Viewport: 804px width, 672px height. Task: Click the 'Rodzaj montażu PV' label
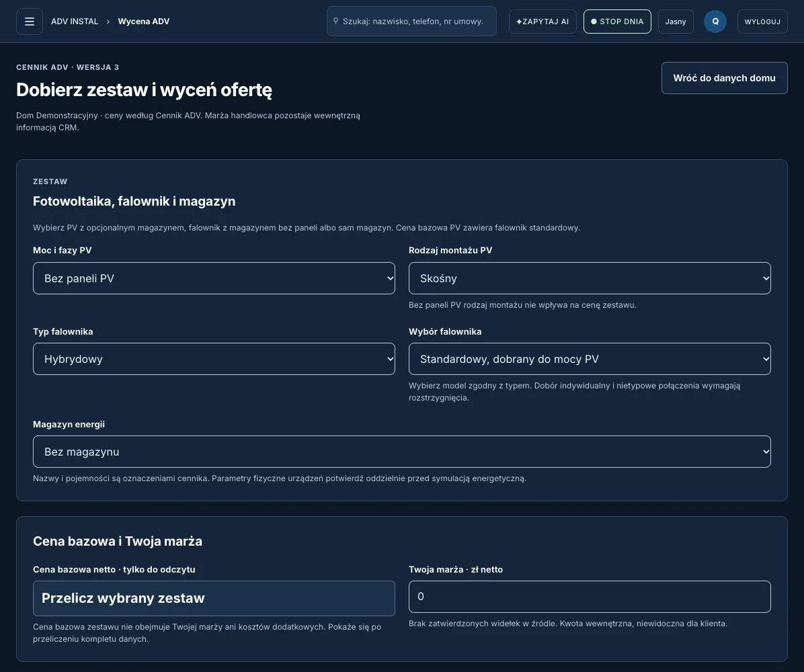[x=450, y=250]
